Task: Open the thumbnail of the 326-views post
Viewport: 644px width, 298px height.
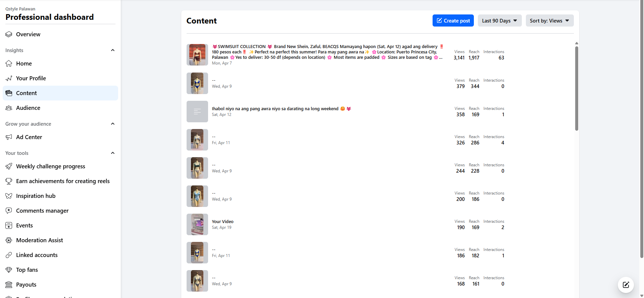Action: pos(197,140)
